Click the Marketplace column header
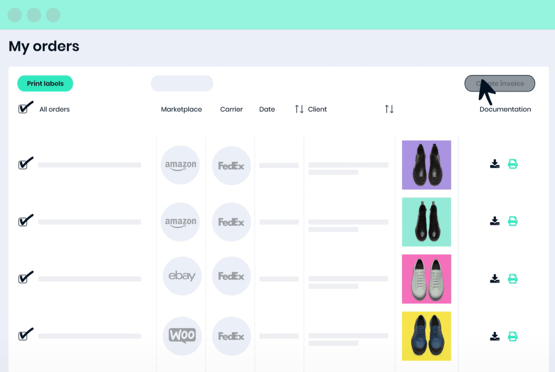Screen dimensions: 555x372 tap(181, 109)
